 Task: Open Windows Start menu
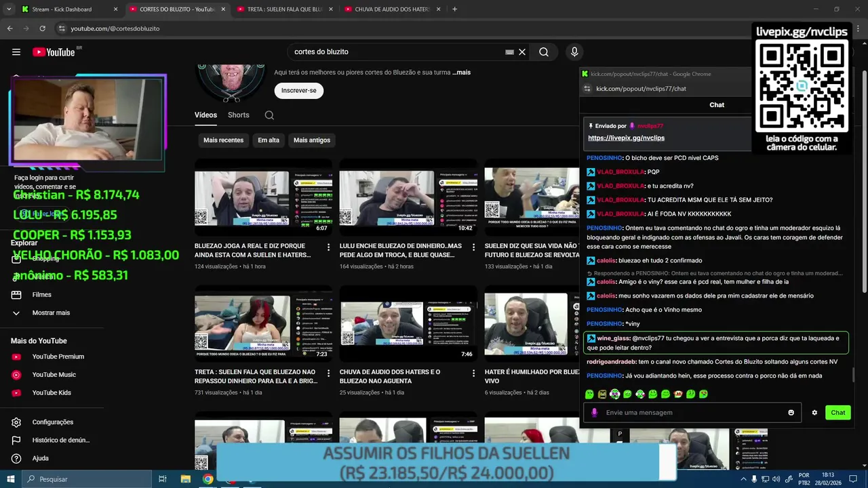pos(11,479)
